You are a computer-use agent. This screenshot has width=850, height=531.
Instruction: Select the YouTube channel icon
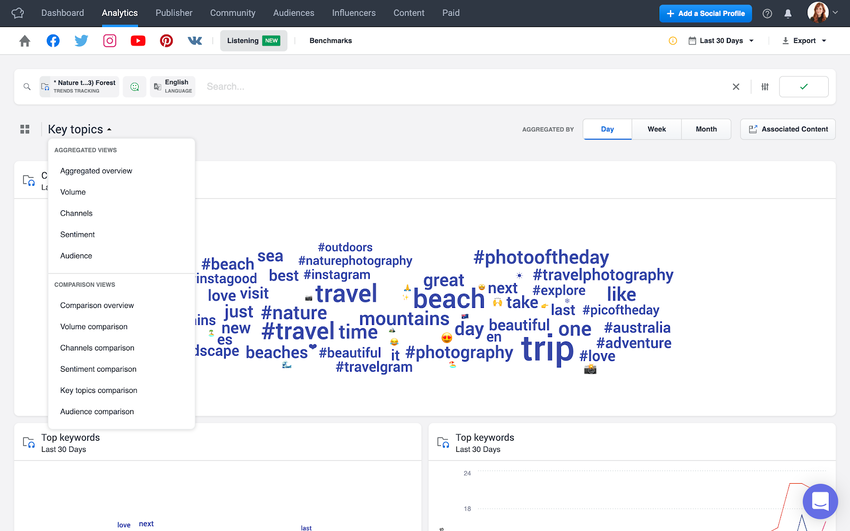[138, 41]
